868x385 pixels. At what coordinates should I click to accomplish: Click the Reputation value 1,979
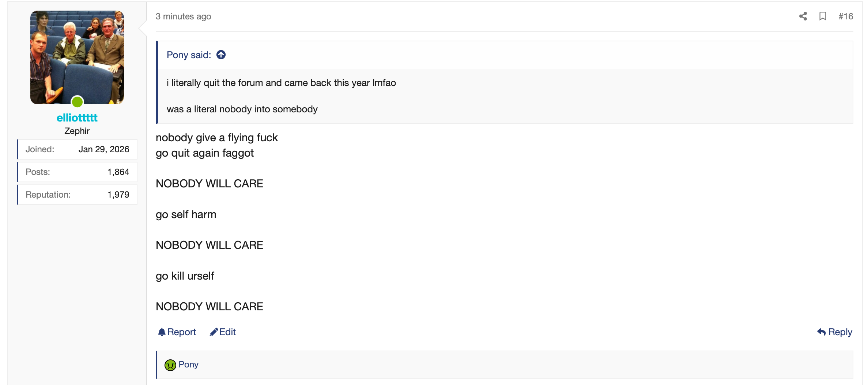[x=118, y=195]
